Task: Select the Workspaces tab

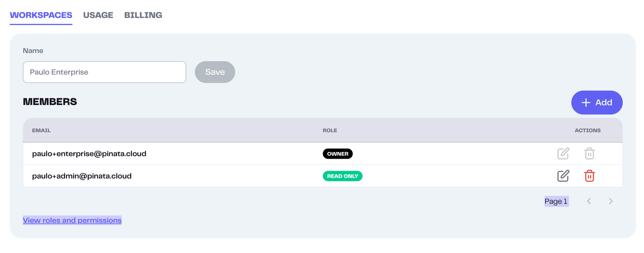Action: point(41,15)
